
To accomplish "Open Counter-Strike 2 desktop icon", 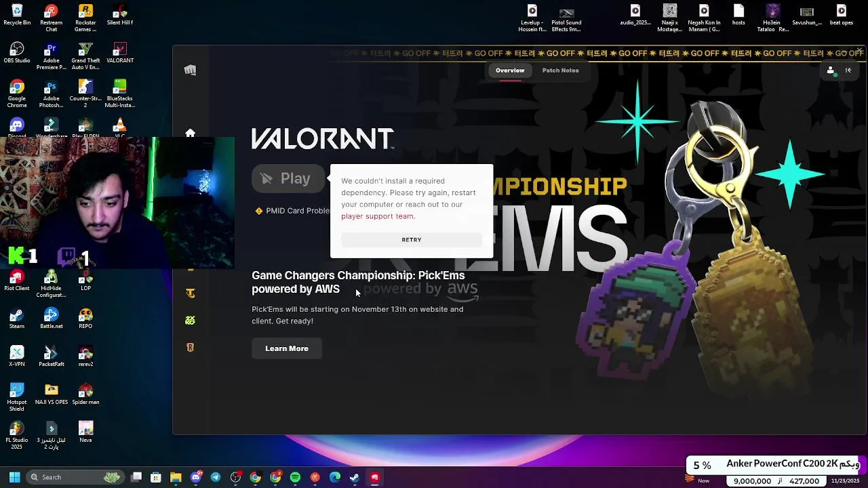I will click(x=85, y=94).
